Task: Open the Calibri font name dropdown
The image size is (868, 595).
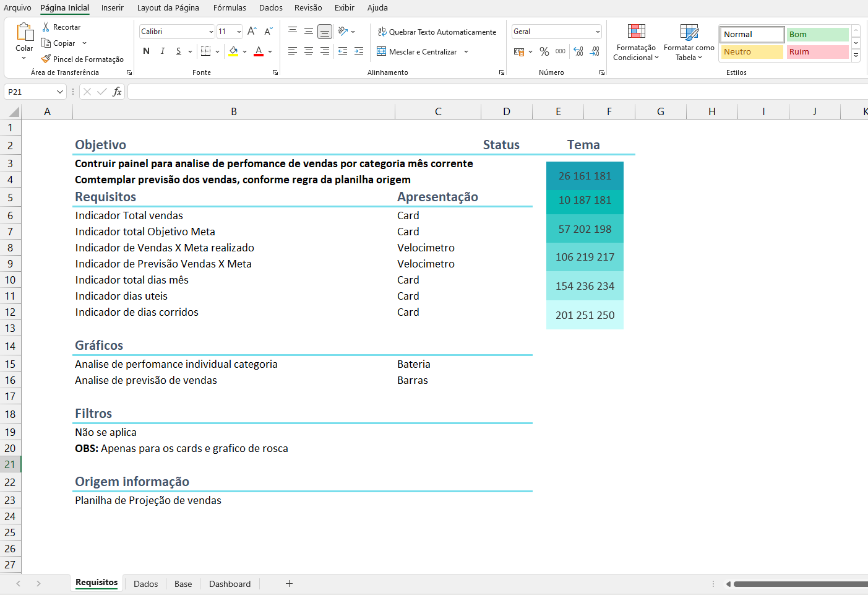Action: coord(211,32)
